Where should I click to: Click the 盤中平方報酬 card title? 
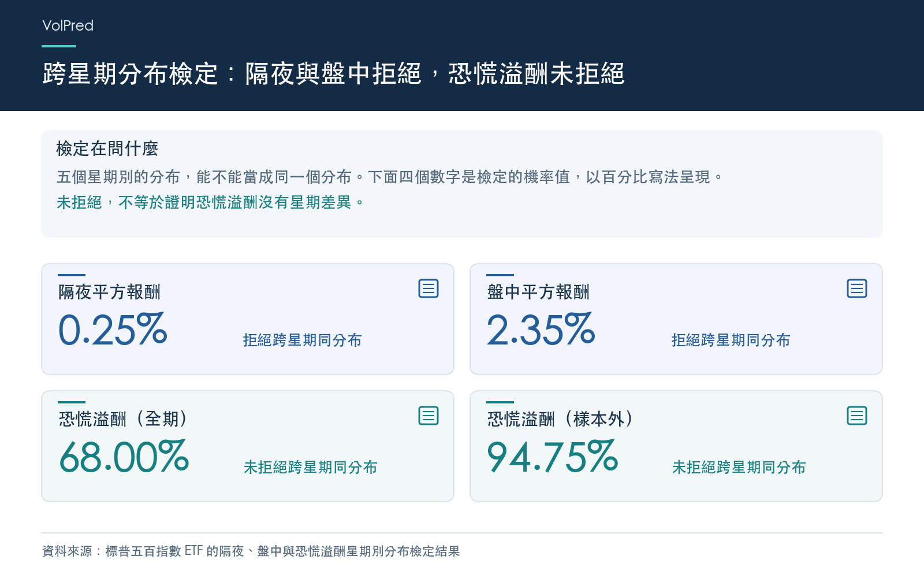click(538, 292)
